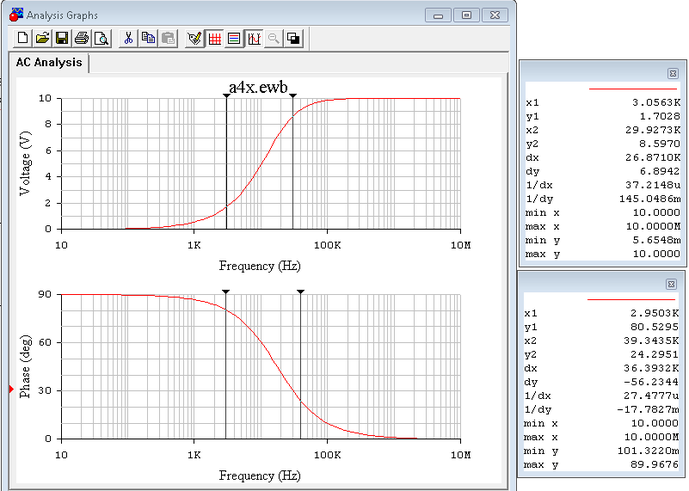The width and height of the screenshot is (689, 491).
Task: Copy the selected graph
Action: 148,38
